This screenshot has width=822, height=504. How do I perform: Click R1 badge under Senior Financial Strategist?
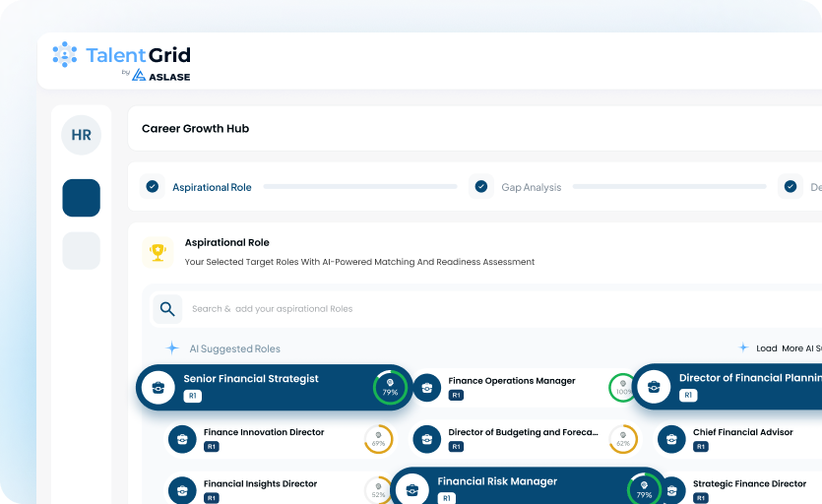coord(192,396)
